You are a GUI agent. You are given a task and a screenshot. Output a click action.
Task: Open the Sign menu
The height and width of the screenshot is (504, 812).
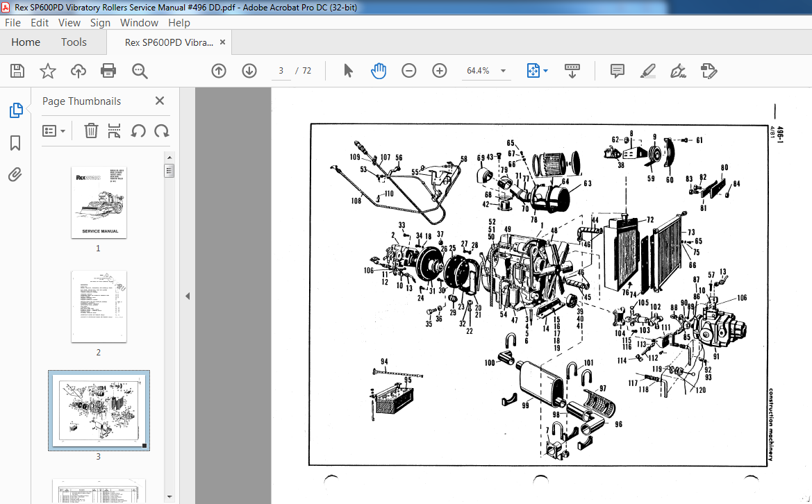[100, 23]
